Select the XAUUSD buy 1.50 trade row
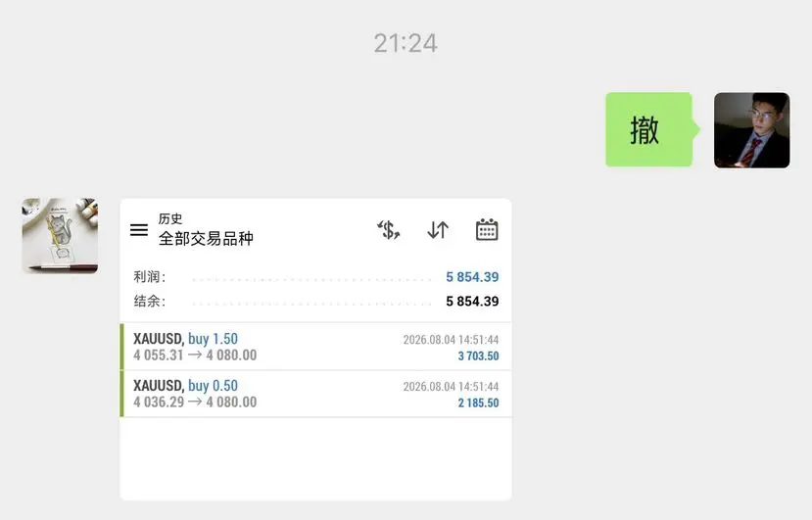 pos(316,347)
